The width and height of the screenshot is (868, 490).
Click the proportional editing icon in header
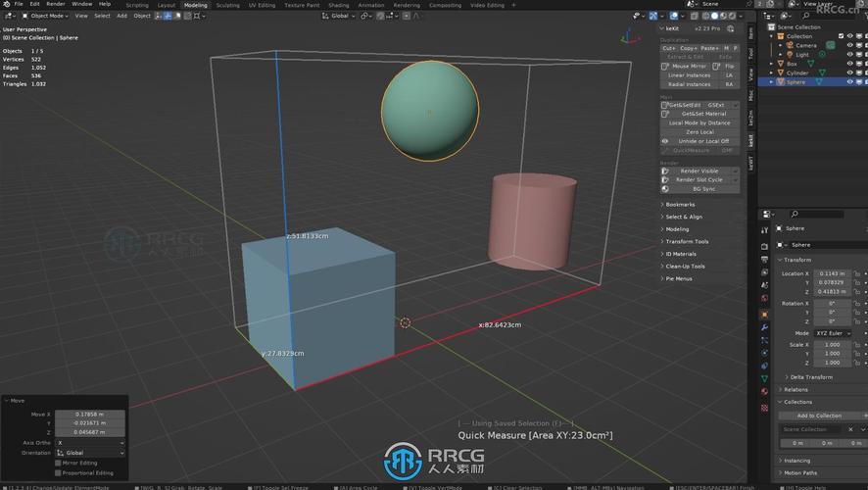pos(407,16)
